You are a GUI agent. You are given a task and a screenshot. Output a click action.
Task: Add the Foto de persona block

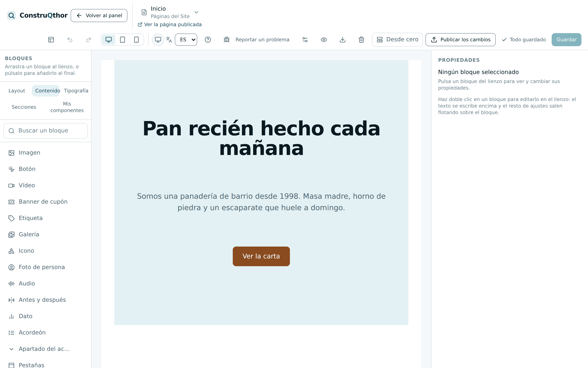(46, 267)
